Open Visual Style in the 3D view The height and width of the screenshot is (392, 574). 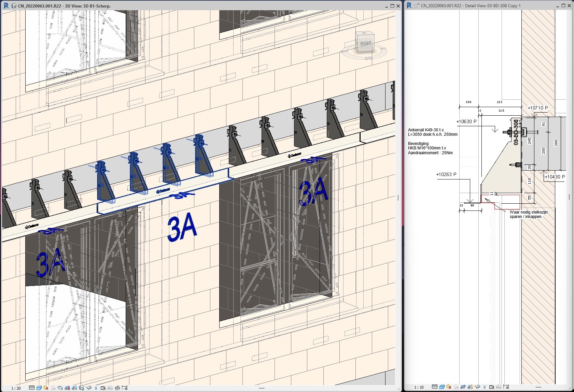pos(39,388)
